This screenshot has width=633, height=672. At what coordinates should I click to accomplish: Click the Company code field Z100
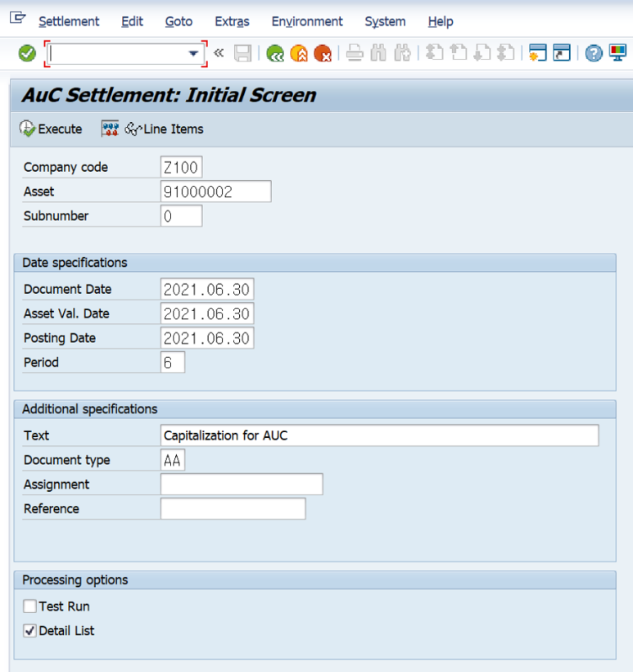click(182, 167)
